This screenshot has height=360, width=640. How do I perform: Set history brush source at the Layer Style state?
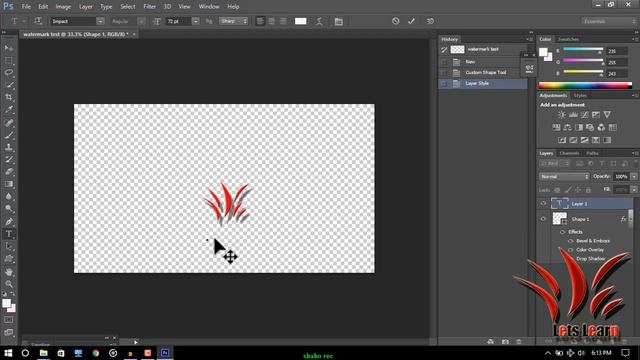coord(444,84)
